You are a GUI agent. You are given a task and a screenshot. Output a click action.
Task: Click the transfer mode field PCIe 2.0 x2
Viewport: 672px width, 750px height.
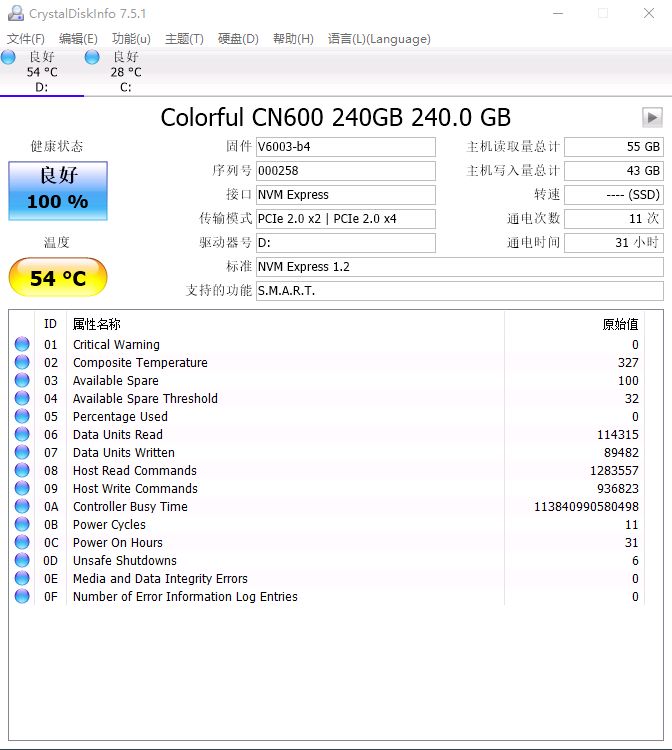click(346, 219)
